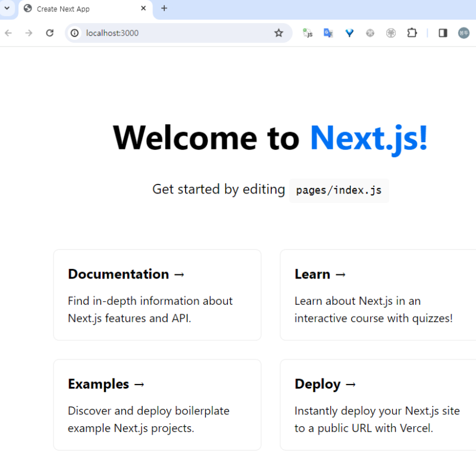This screenshot has width=476, height=469.
Task: Click the first gray circular extension icon
Action: point(370,33)
